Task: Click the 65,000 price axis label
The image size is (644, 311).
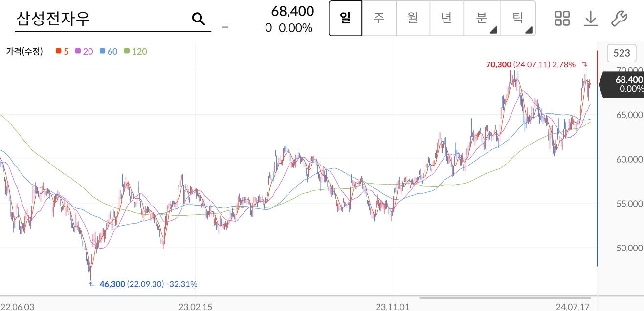Action: click(x=629, y=115)
